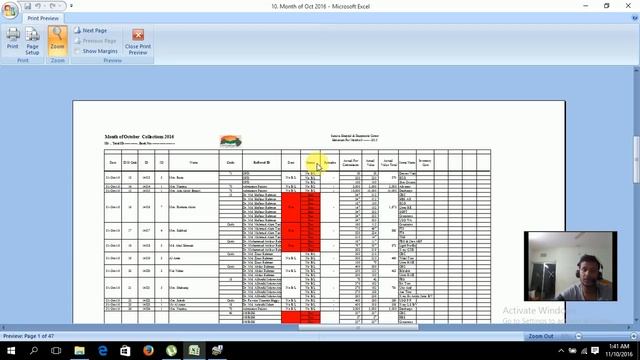Click the Save icon in quick access toolbar
The width and height of the screenshot is (640, 360).
click(x=27, y=6)
